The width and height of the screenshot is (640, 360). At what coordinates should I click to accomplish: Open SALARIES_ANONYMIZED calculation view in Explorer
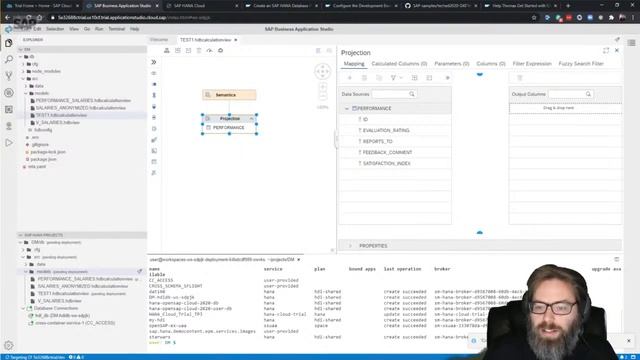(80, 108)
